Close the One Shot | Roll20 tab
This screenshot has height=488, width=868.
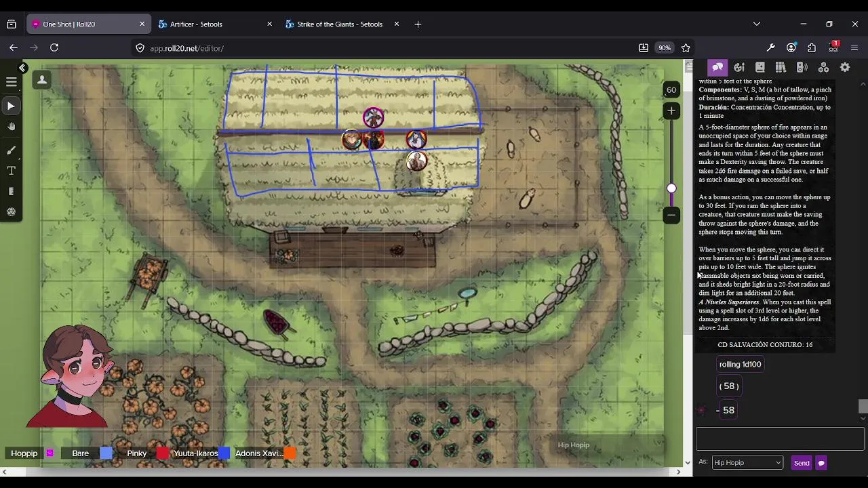point(142,24)
